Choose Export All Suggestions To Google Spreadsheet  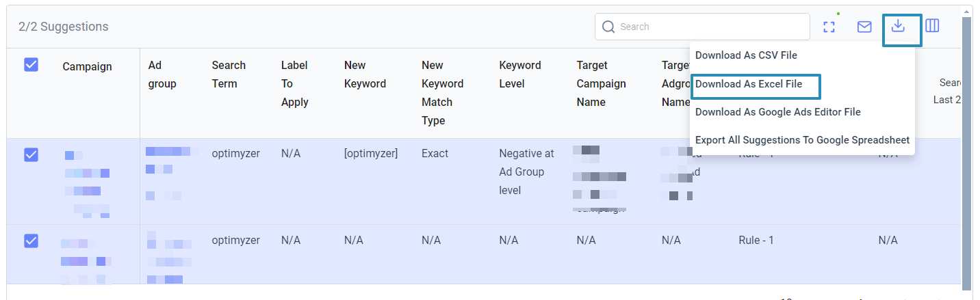(802, 140)
